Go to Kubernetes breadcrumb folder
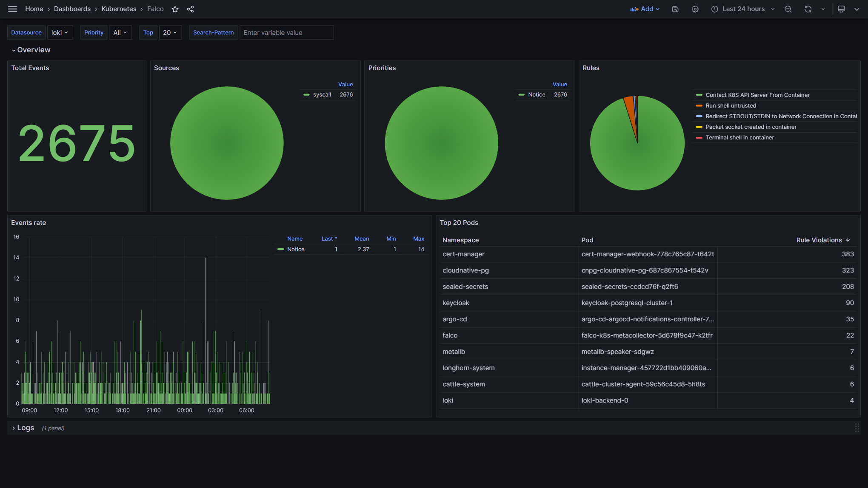 119,9
